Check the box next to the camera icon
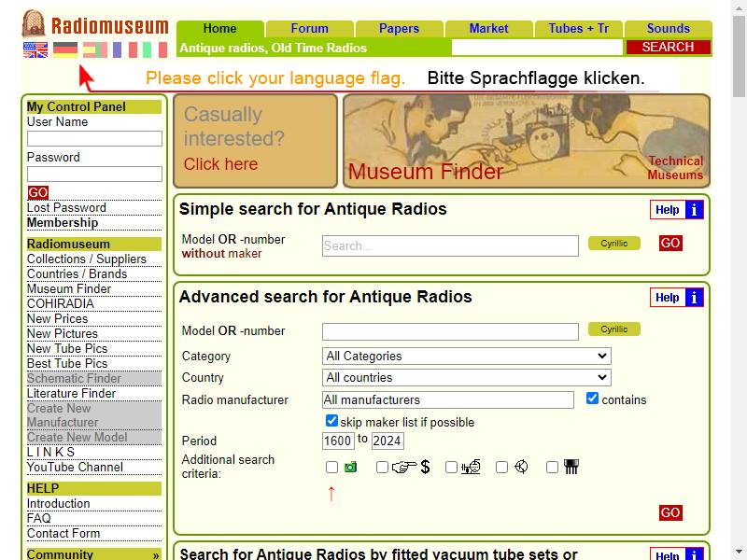 (332, 468)
